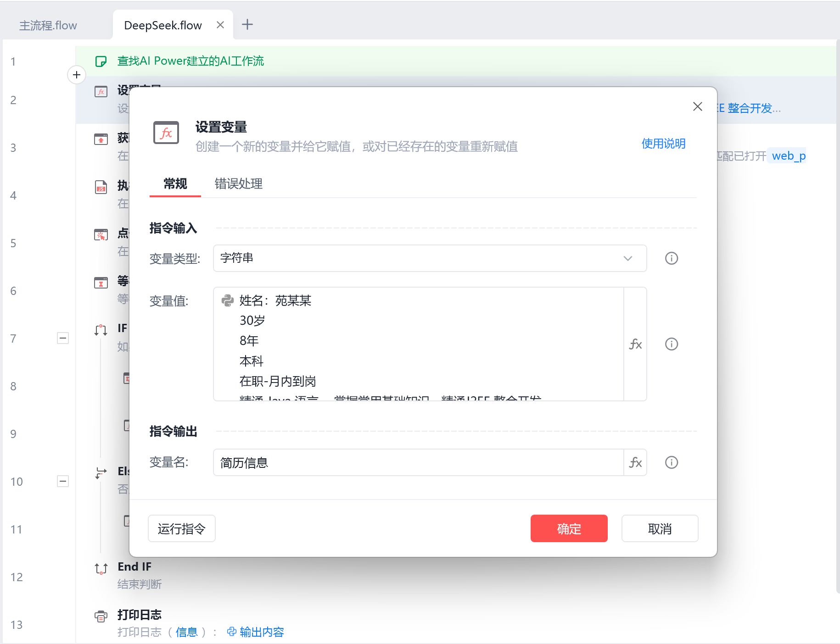The height and width of the screenshot is (644, 840).
Task: Click the web_p variable link on line 3
Action: pyautogui.click(x=789, y=156)
